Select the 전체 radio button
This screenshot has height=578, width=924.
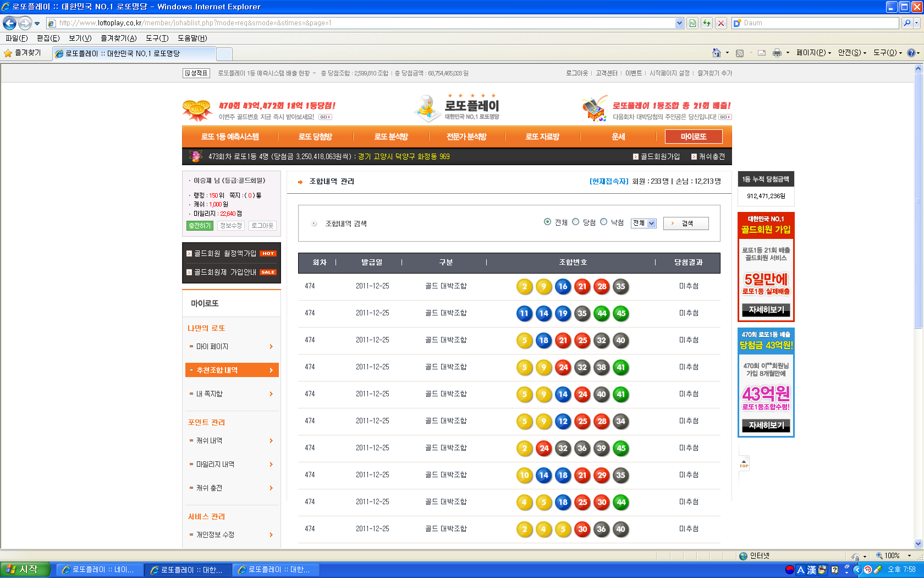click(x=547, y=222)
